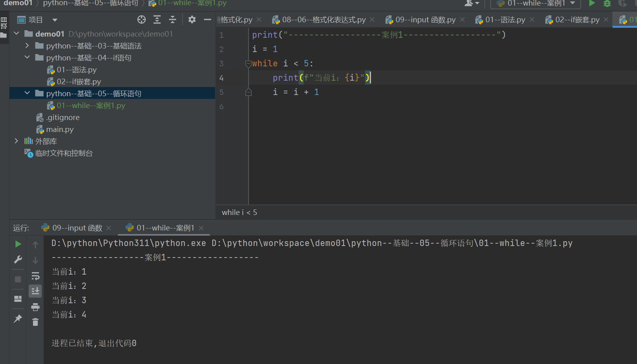Run the 01--while--案例1 configuration

592,4
